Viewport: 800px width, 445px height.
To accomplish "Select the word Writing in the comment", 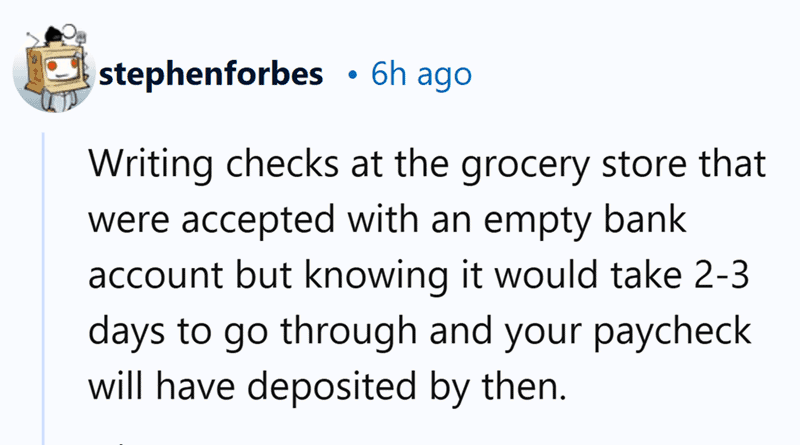I will [x=151, y=165].
